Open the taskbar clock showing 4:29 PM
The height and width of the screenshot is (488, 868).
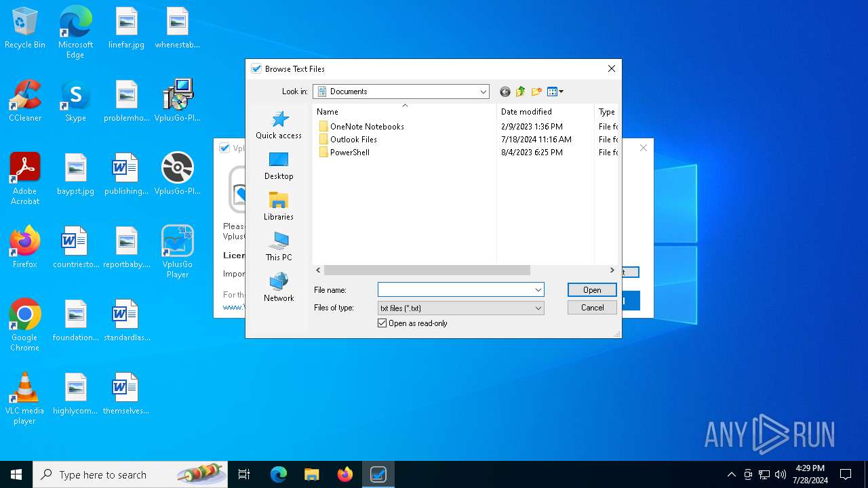coord(810,474)
